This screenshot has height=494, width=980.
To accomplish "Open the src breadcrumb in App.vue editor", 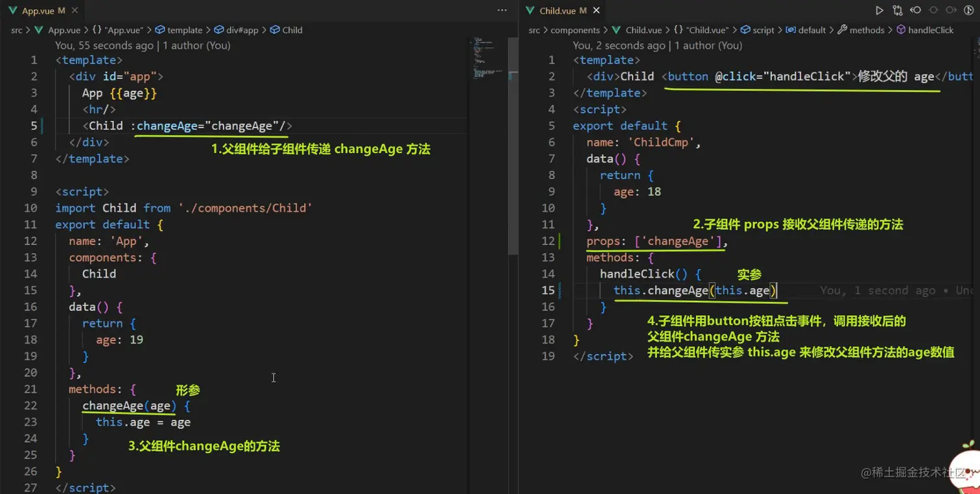I will [17, 30].
